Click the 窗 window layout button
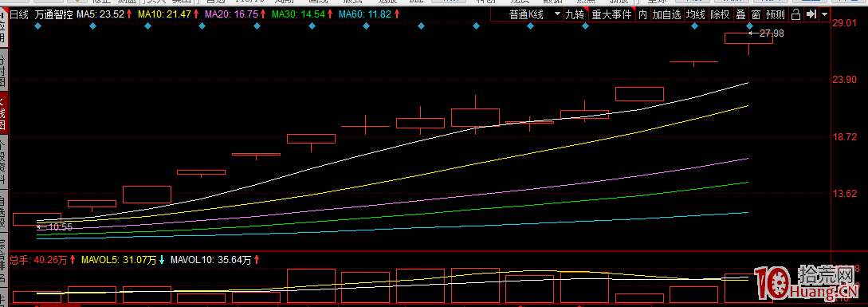Screen dimensions: 868x307 click(x=755, y=14)
